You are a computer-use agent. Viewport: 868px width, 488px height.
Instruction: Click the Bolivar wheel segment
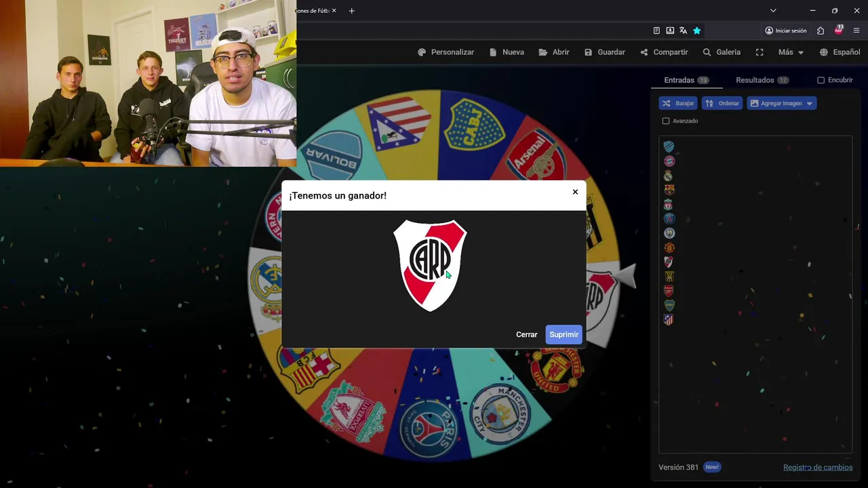(332, 156)
